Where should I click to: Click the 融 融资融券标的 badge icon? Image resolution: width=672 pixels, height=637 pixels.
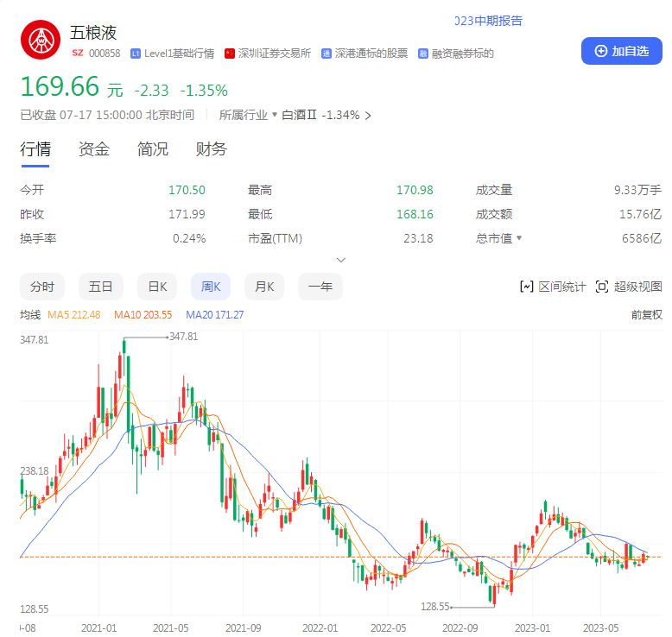423,54
